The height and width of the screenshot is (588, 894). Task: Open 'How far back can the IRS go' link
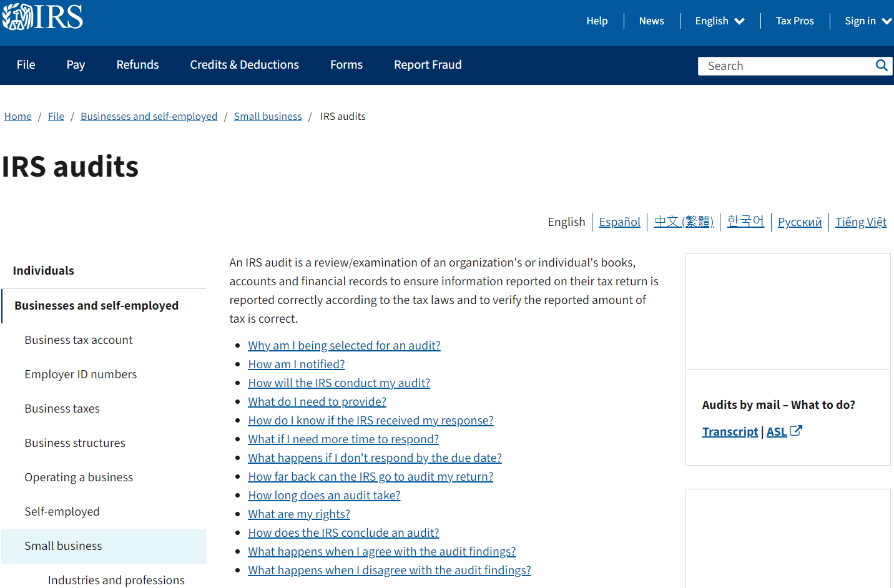pos(371,477)
